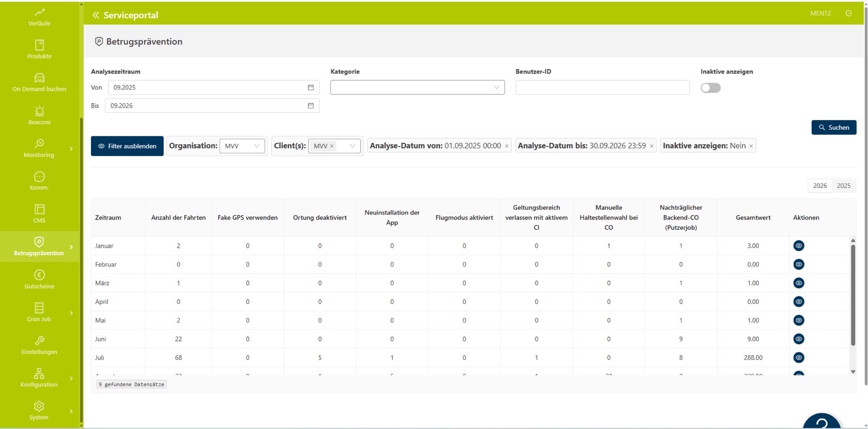Screen dimensions: 868x429
Task: Click the Flugmodus aktiviert column header
Action: 464,218
